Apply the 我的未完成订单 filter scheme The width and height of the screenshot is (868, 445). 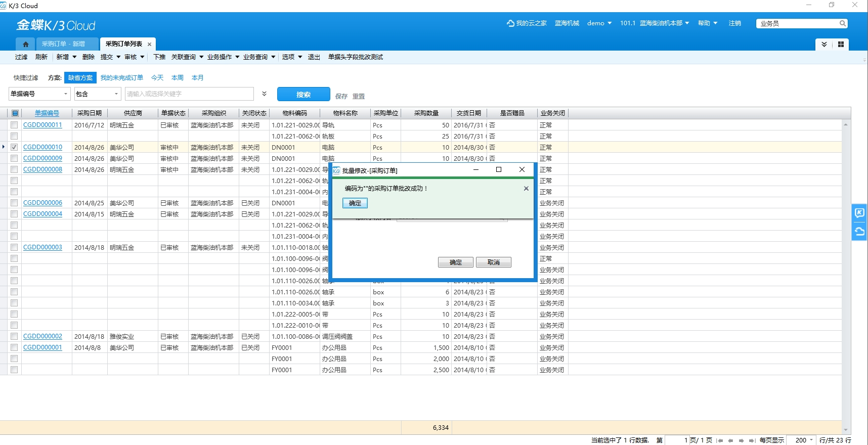point(121,78)
